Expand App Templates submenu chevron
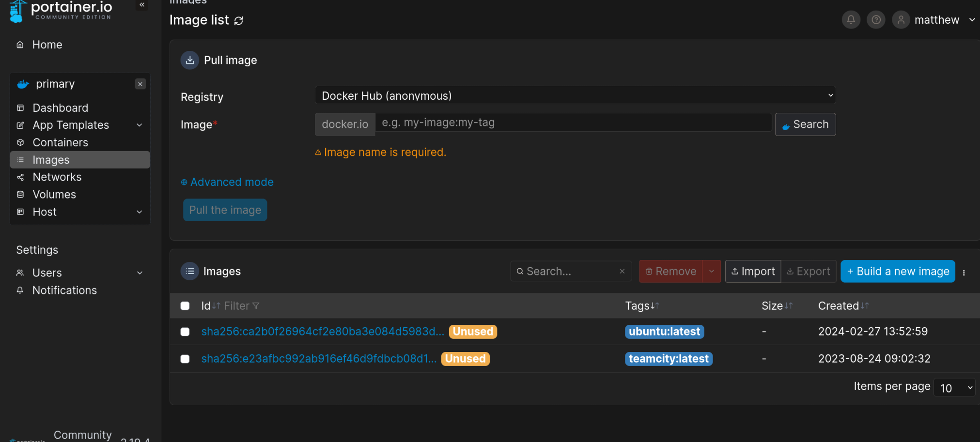 pyautogui.click(x=140, y=125)
